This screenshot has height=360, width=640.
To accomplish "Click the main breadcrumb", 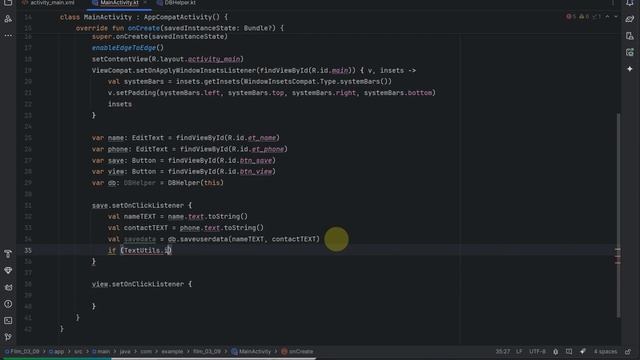I will coord(101,351).
